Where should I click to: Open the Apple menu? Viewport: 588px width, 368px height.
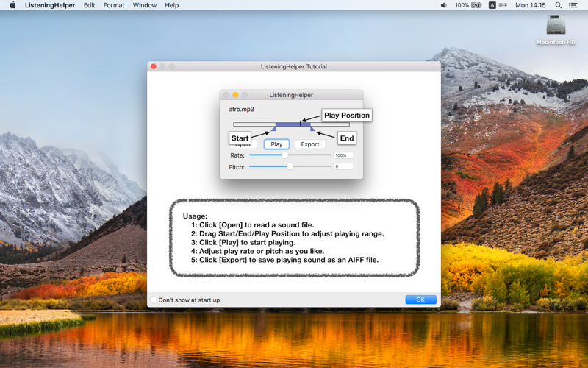(x=12, y=5)
